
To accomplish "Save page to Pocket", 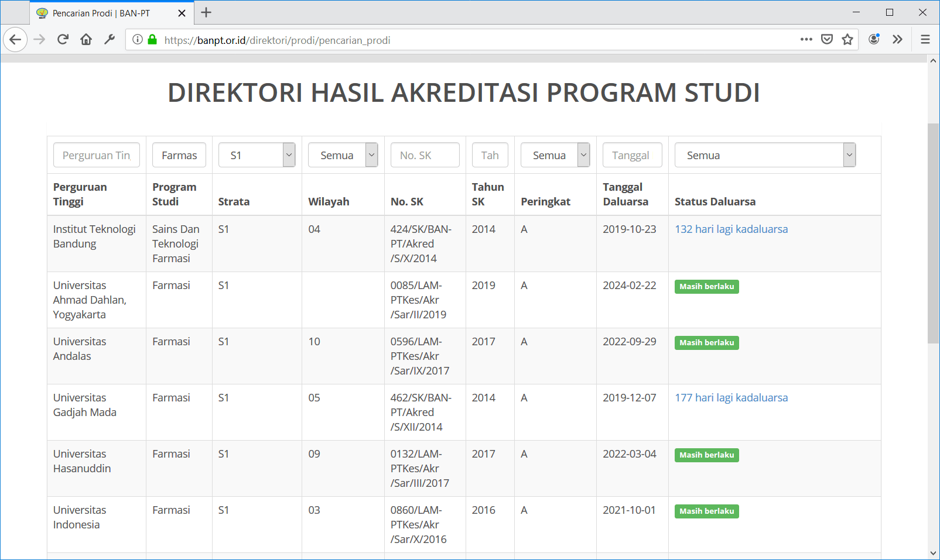I will pos(827,40).
